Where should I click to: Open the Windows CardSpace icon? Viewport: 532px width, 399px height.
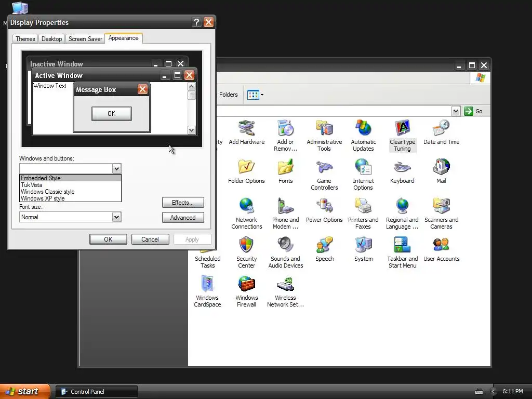(x=207, y=291)
